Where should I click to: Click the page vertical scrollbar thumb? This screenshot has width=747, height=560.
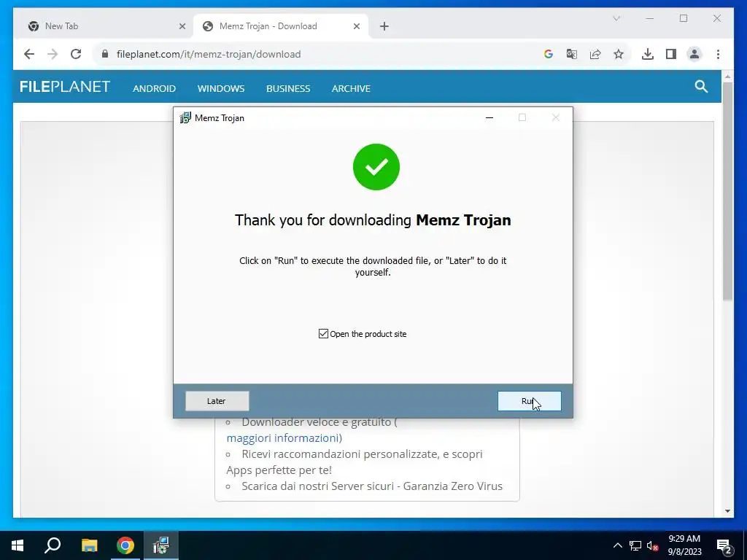tap(727, 190)
